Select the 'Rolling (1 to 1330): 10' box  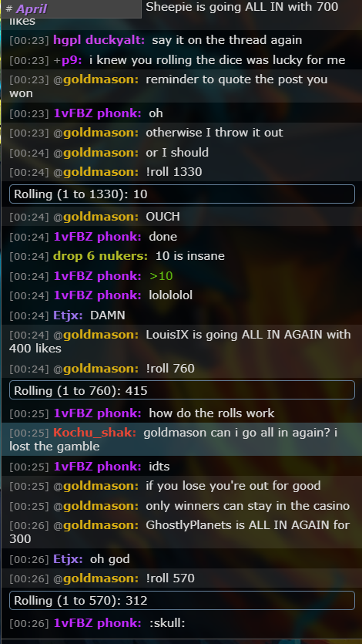tap(182, 194)
